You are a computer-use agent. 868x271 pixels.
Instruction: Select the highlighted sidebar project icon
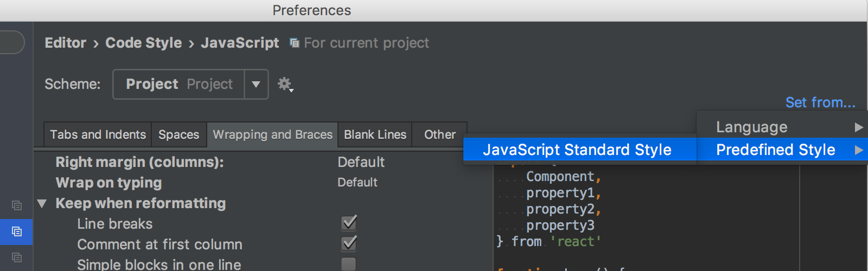pos(17,231)
